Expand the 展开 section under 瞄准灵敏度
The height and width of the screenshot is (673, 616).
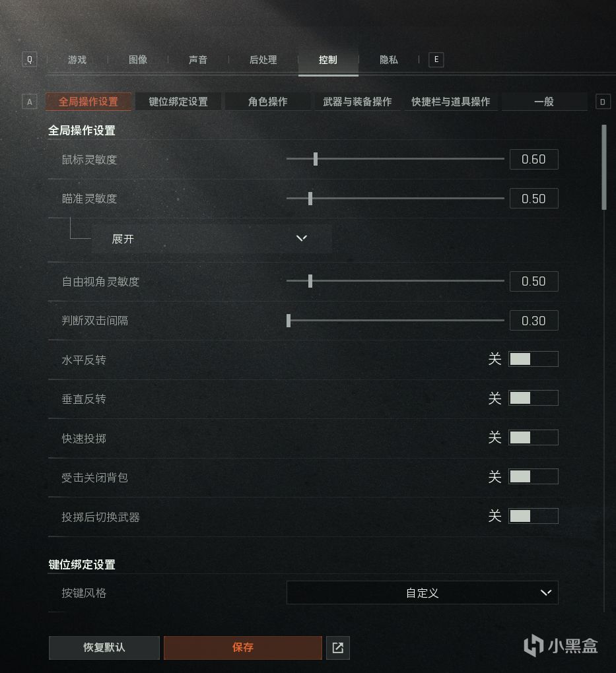[211, 239]
